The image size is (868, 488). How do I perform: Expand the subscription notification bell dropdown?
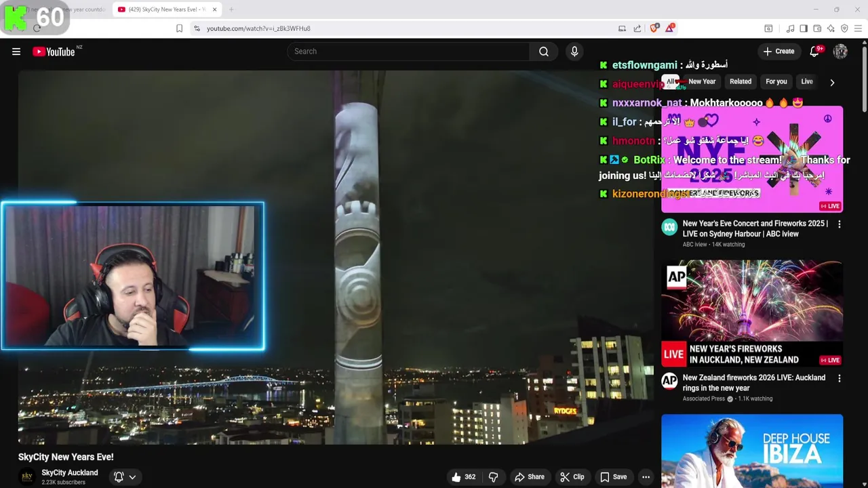(125, 477)
